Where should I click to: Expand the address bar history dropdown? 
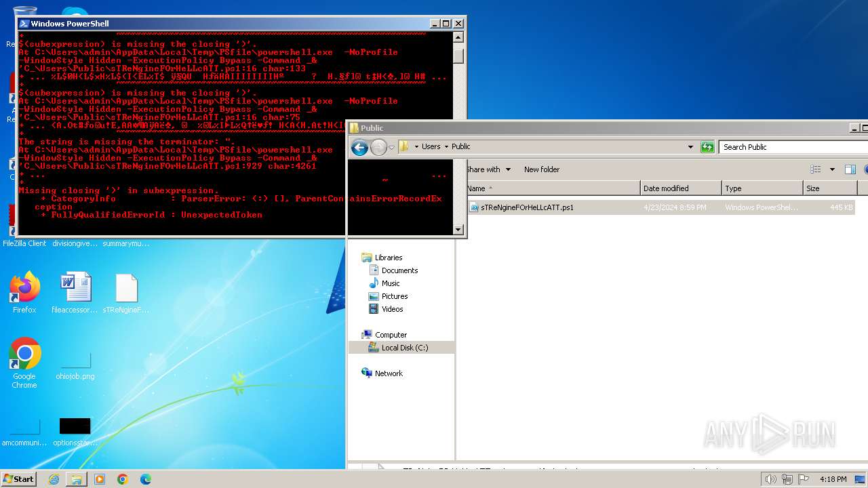pyautogui.click(x=690, y=146)
